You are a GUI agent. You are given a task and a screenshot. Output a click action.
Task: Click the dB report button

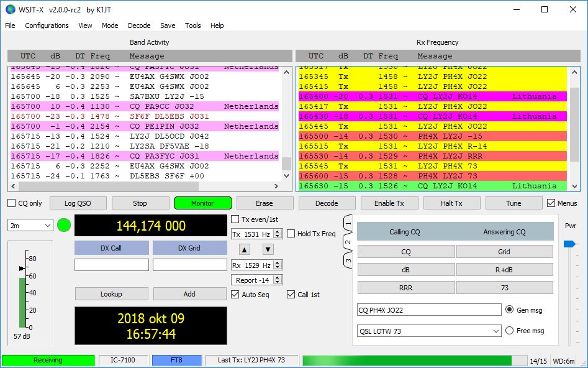(406, 269)
